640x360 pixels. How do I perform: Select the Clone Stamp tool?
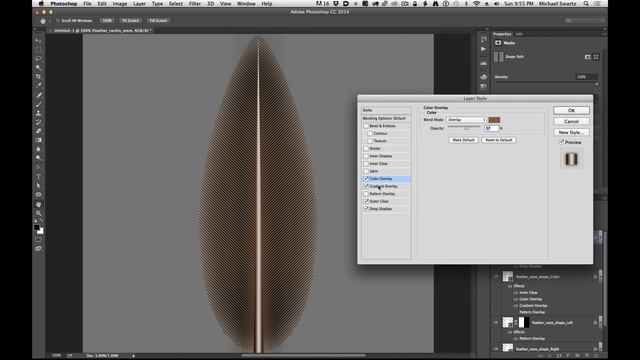coord(38,113)
